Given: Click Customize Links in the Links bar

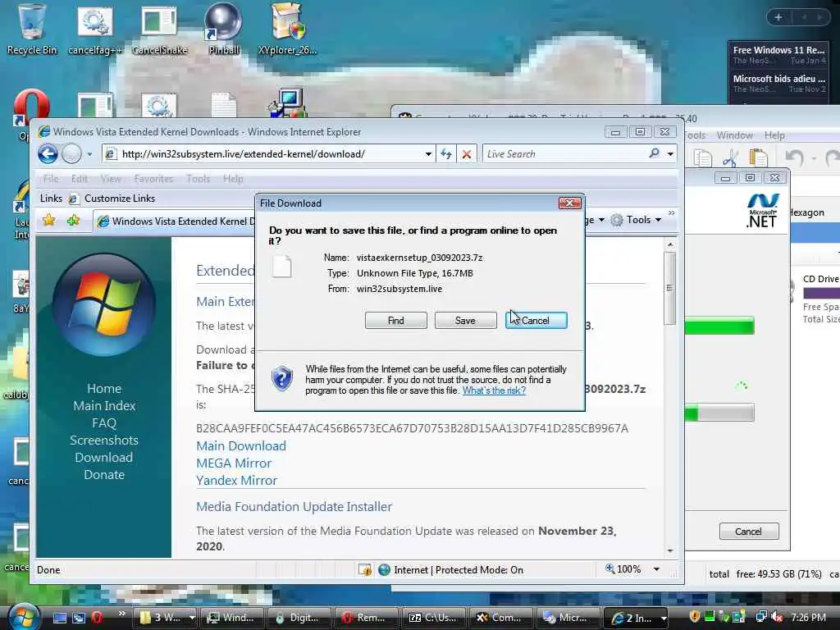Looking at the screenshot, I should click(x=112, y=199).
